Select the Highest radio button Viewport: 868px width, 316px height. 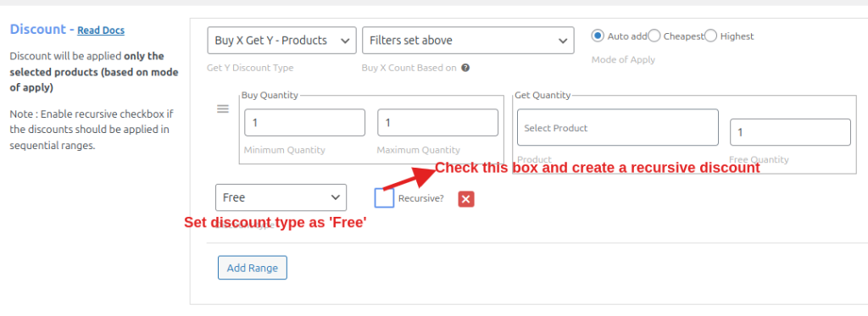[x=711, y=36]
